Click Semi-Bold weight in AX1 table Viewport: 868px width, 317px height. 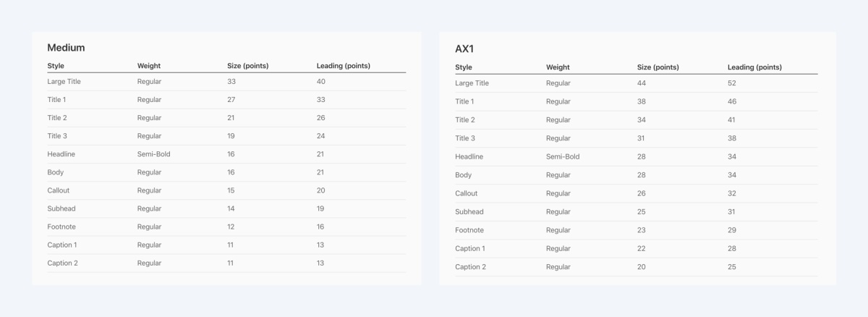tap(563, 156)
